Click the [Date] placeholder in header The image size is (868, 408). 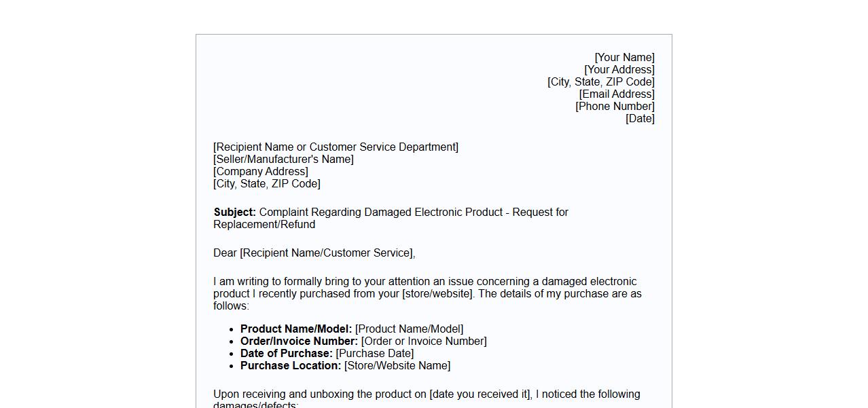pos(640,119)
